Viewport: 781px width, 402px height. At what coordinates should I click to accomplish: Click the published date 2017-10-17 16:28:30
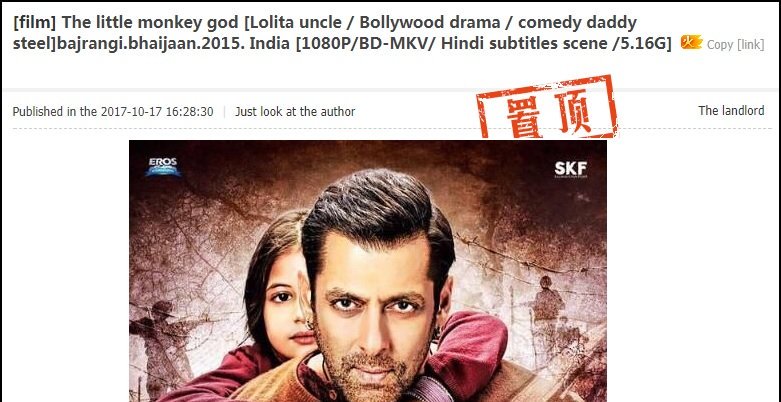pos(157,112)
